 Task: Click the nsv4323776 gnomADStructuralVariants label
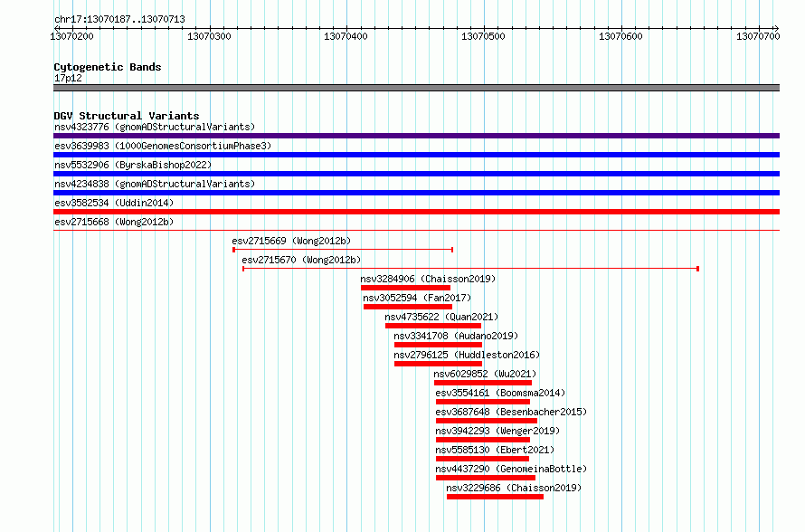pyautogui.click(x=155, y=127)
